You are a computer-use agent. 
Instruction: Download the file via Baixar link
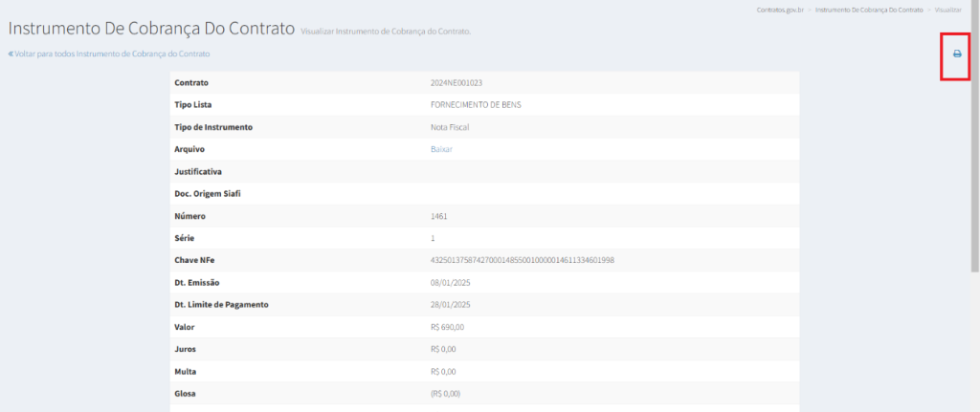pos(441,149)
